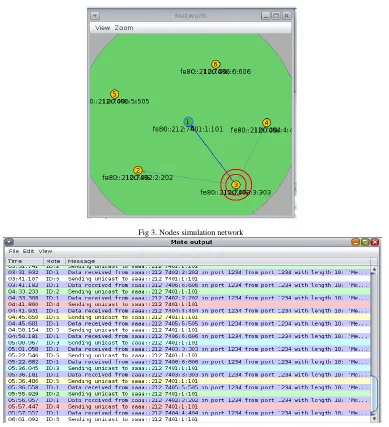Click the Mote output vertical scrollbar thumb

tap(374, 393)
